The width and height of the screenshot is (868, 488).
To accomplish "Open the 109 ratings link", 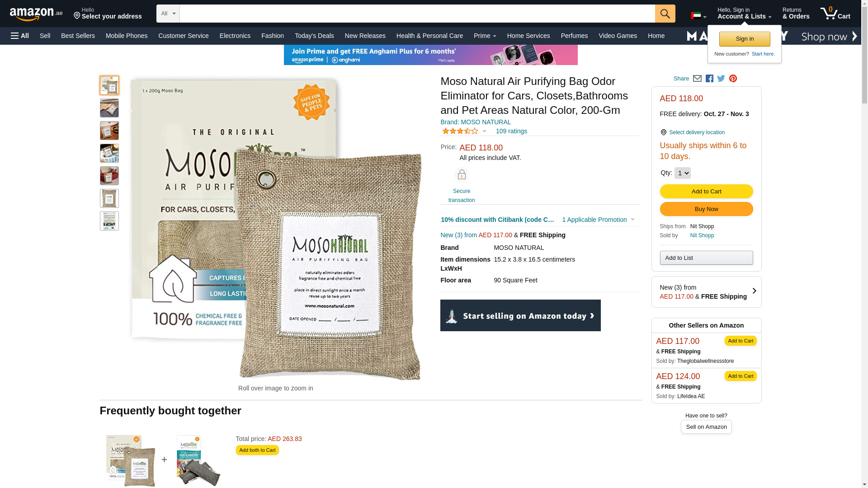I will coord(511,131).
